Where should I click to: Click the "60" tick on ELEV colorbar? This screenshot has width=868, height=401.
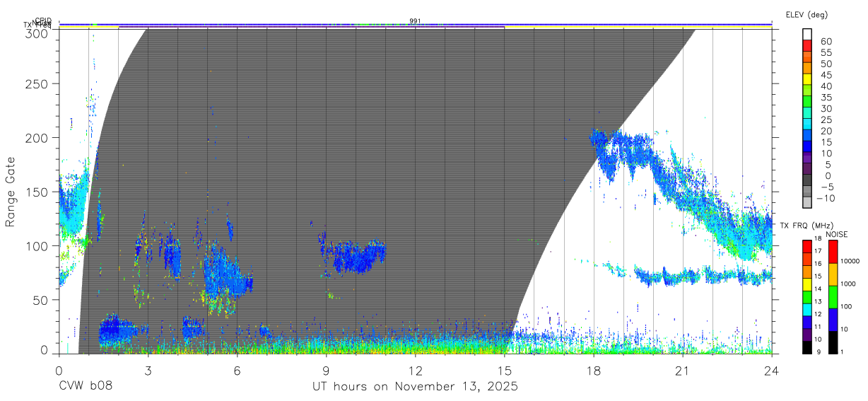point(826,42)
